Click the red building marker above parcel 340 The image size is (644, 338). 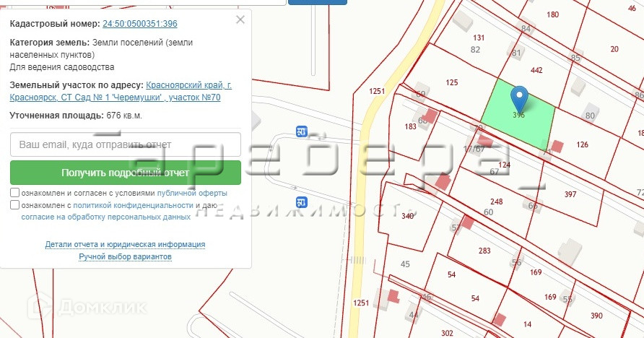pos(443,182)
